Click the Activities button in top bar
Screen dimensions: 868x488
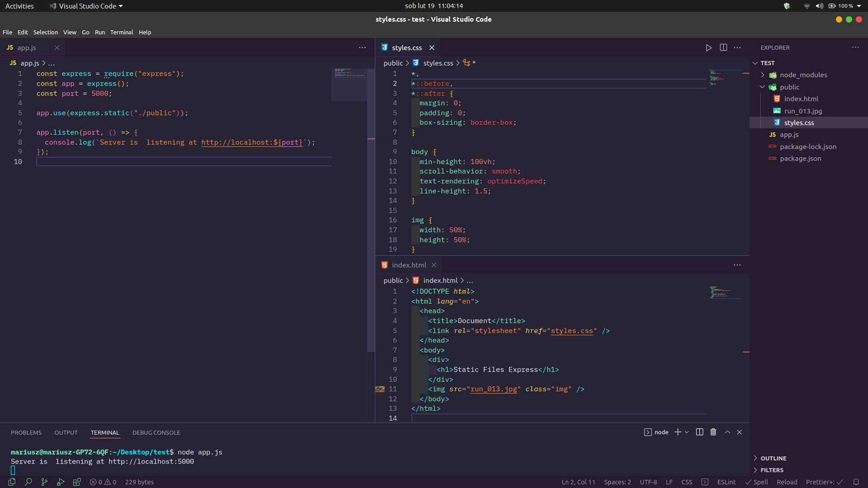click(19, 6)
